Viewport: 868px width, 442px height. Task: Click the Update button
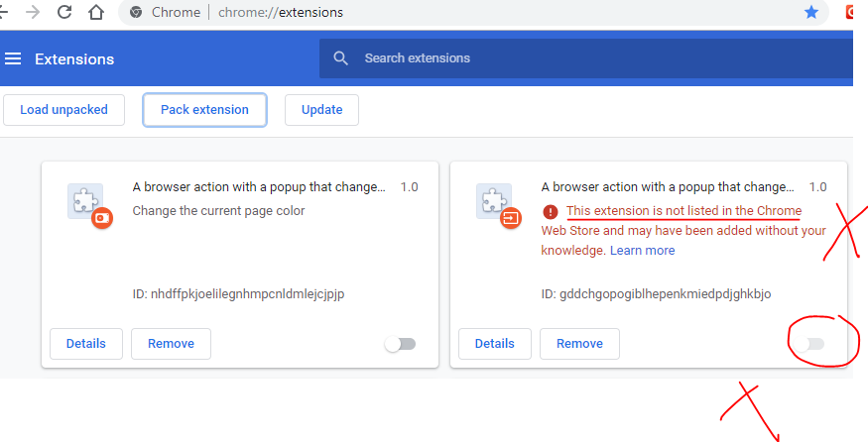pos(321,110)
